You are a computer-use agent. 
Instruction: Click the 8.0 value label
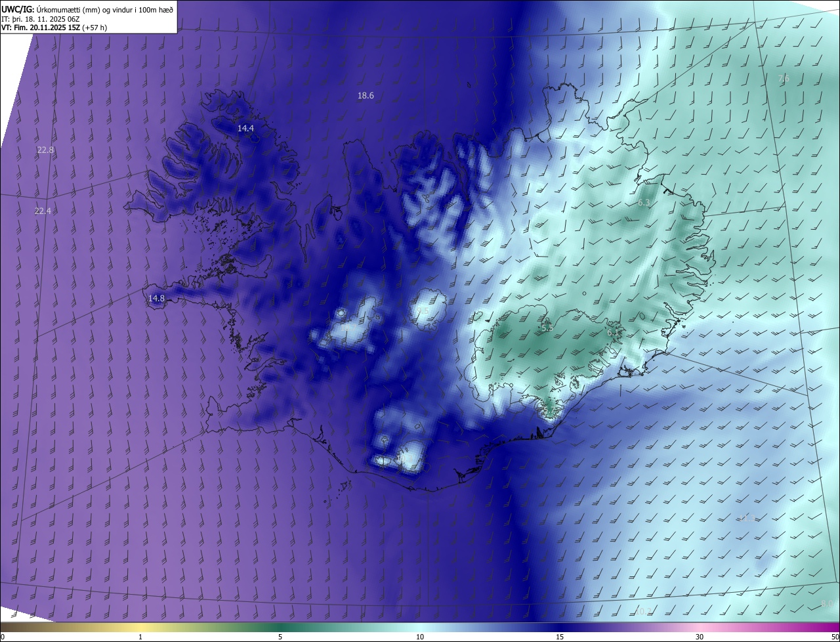coord(827,604)
